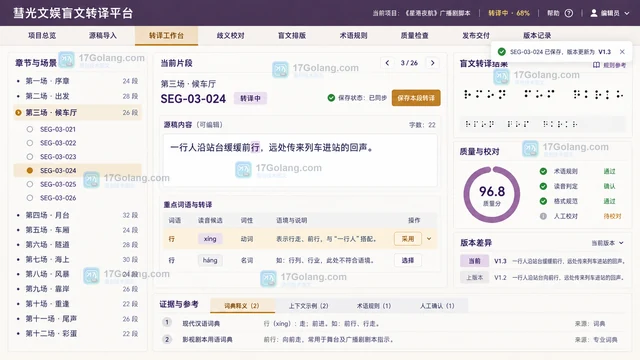Click into the source text editor
The width and height of the screenshot is (640, 360).
300,160
